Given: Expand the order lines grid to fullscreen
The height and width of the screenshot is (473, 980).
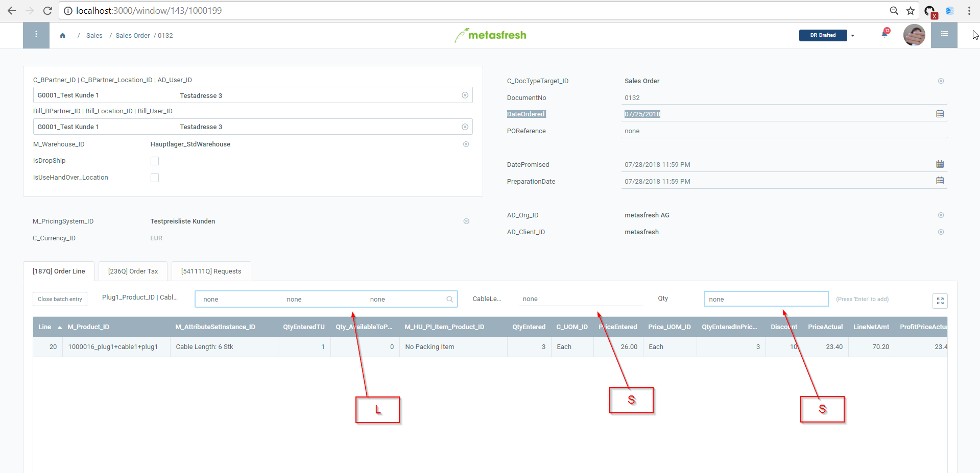Looking at the screenshot, I should 940,301.
